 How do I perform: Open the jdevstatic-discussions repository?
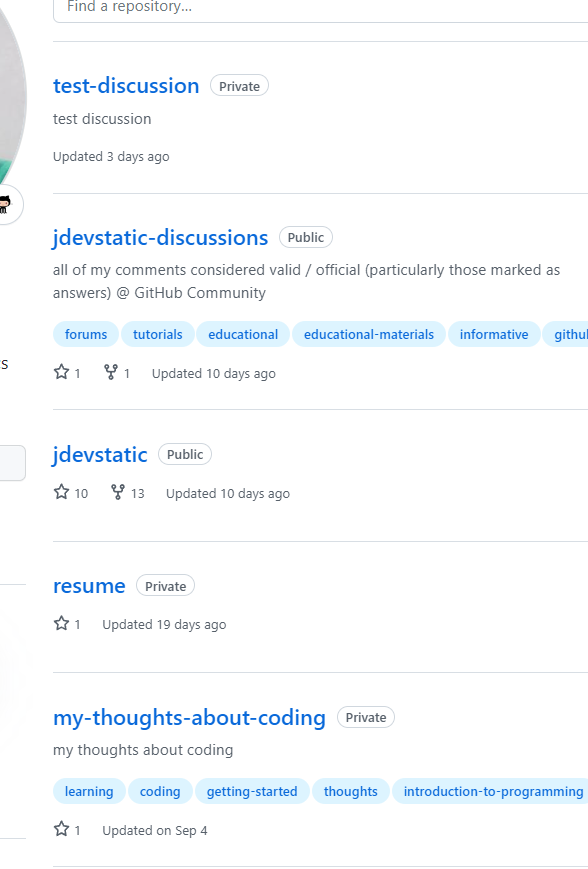[x=160, y=237]
